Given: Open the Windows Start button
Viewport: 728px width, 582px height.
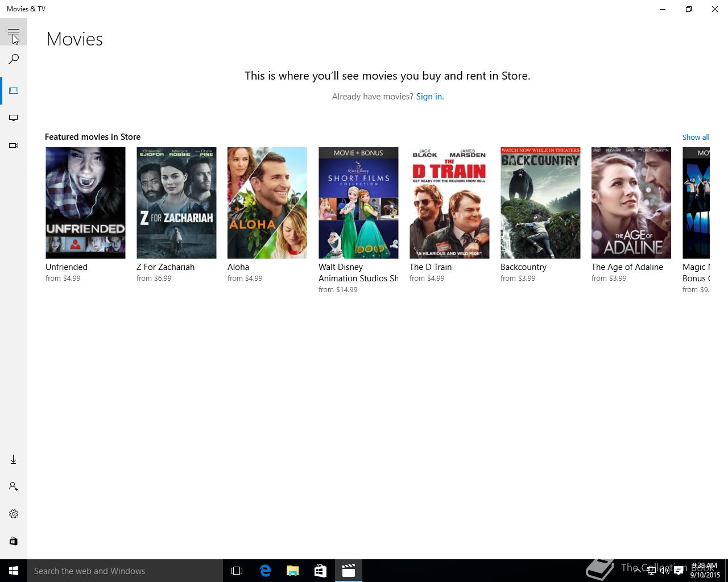Looking at the screenshot, I should coord(14,571).
